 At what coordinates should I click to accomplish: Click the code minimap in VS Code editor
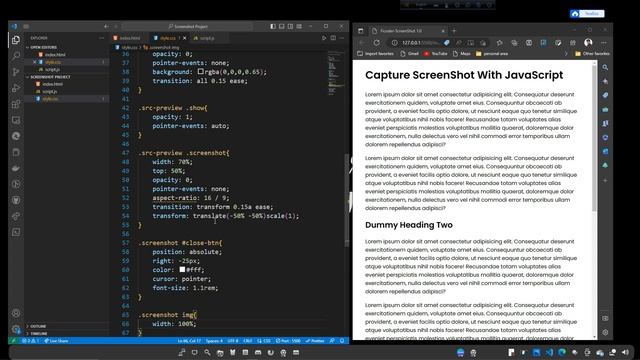[336, 73]
